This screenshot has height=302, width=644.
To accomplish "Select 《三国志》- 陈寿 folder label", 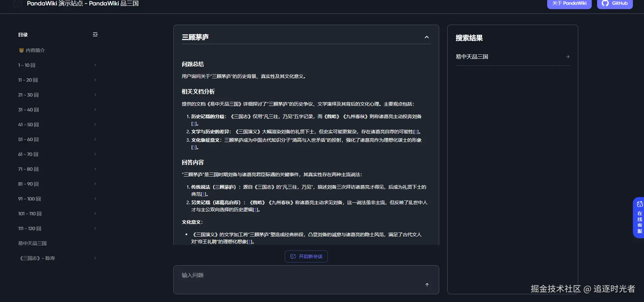I will [37, 258].
